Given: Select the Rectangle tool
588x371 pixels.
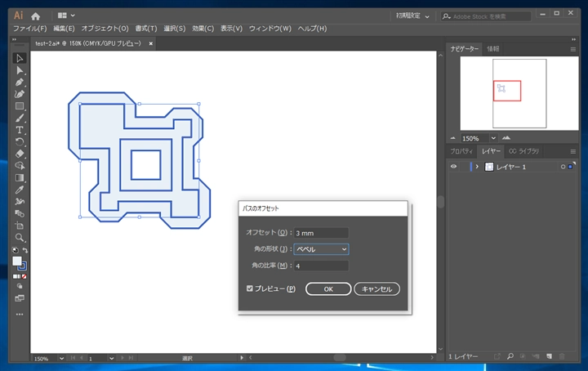Looking at the screenshot, I should click(x=20, y=106).
